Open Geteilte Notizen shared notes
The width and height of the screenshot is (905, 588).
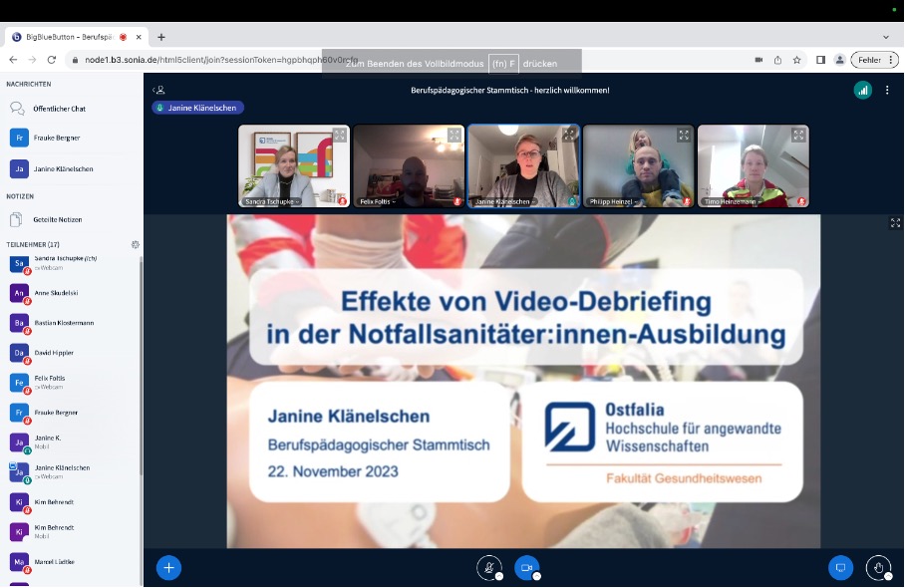(x=57, y=220)
